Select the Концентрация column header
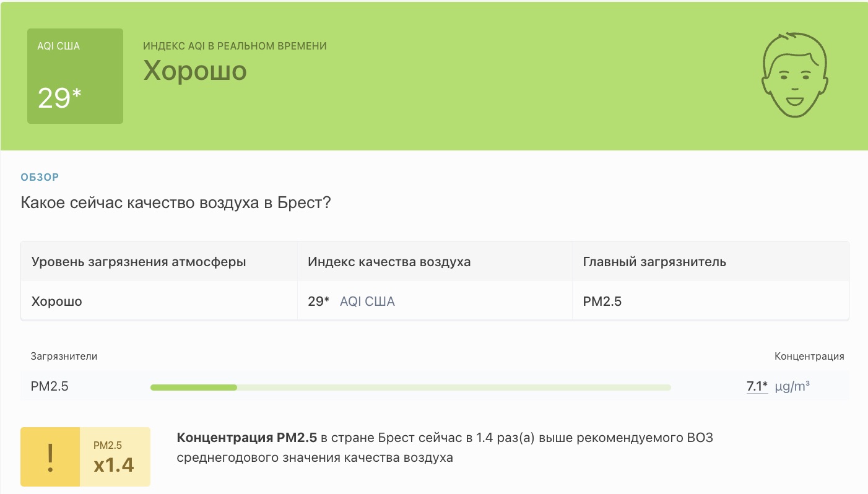868x494 pixels. [809, 356]
